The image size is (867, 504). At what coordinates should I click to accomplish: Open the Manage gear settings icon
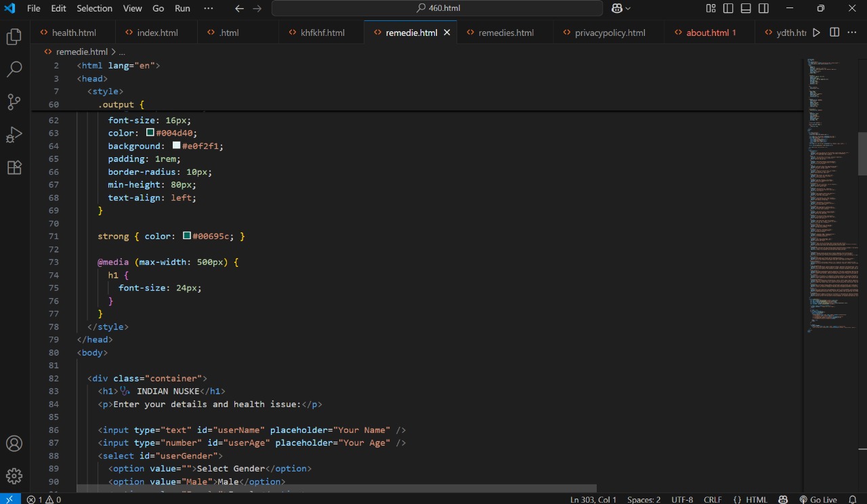coord(14,476)
